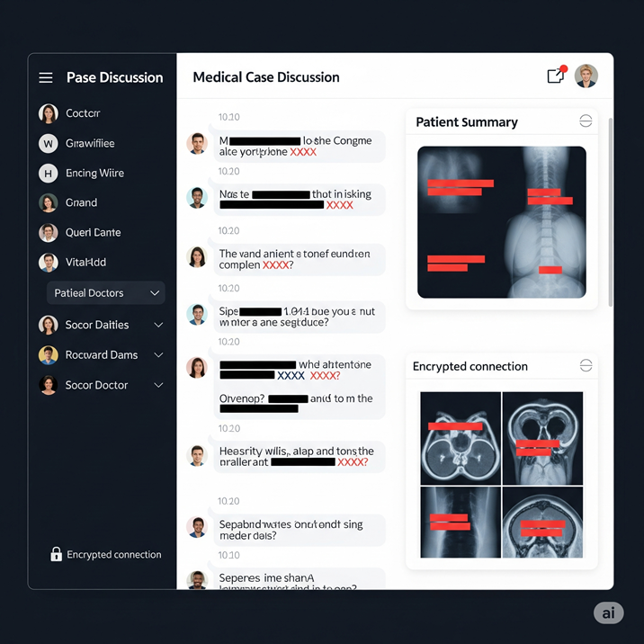Open the share icon with red notification dot

(x=557, y=75)
